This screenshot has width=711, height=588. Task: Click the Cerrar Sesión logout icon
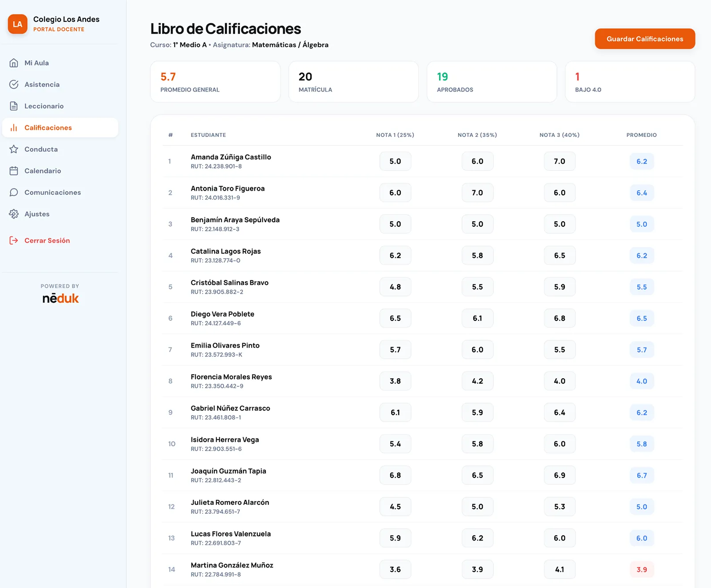14,240
